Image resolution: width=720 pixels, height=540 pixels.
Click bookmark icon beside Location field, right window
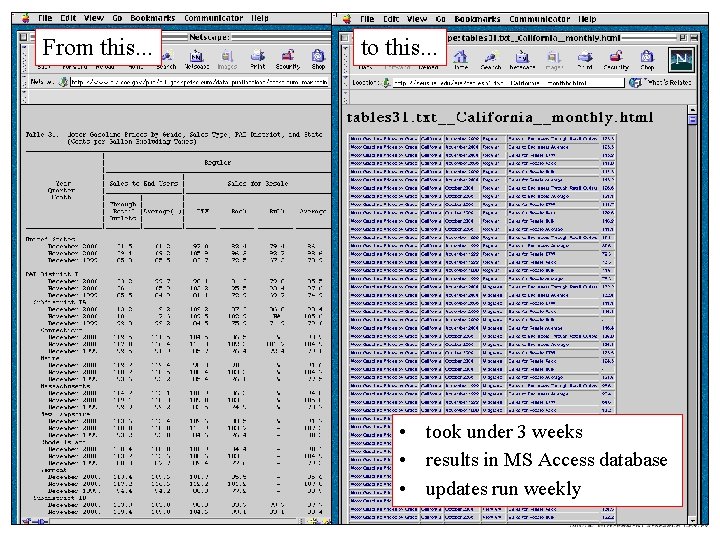[x=387, y=83]
